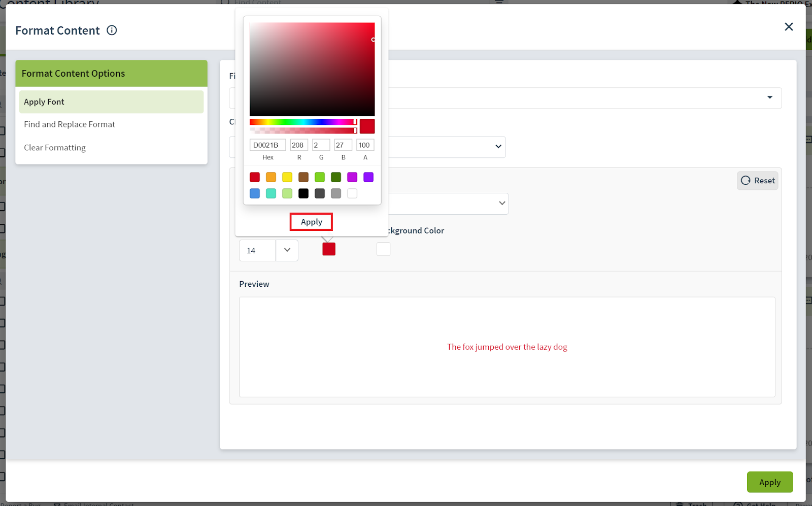Expand the second dropdown beside the picker

[498, 146]
